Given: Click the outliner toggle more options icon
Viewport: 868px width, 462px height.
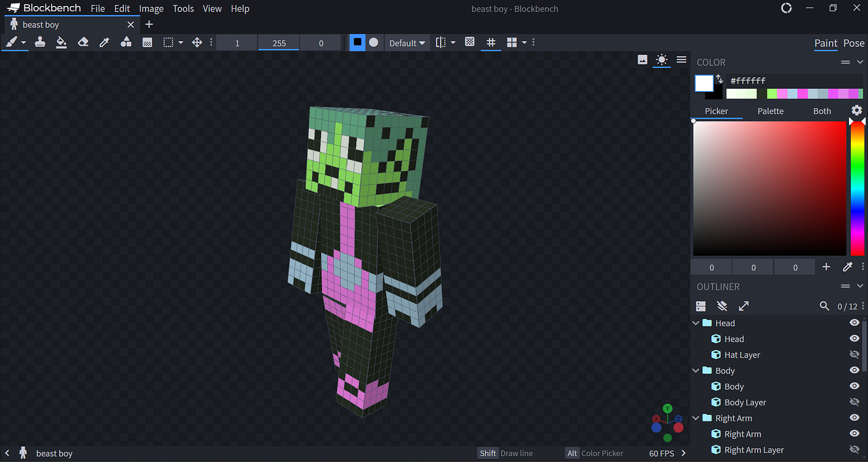Looking at the screenshot, I should 701,306.
